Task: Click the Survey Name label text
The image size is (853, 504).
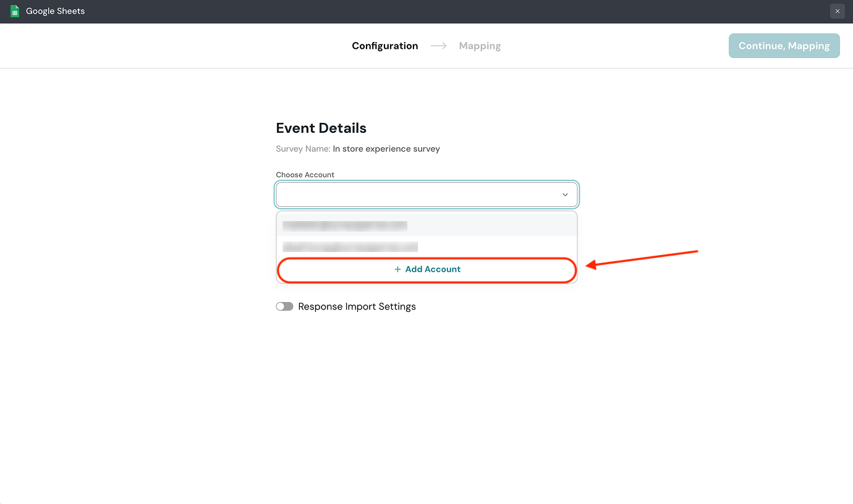Action: tap(303, 149)
